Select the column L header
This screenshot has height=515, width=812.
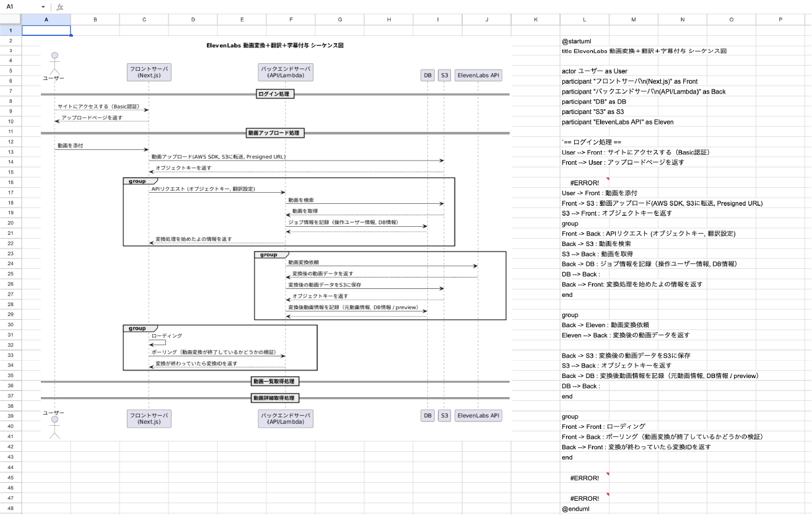tap(584, 20)
